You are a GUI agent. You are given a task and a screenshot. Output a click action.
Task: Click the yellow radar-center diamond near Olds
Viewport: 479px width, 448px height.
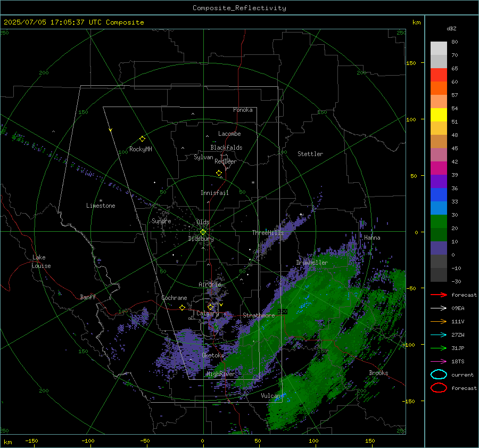(203, 232)
